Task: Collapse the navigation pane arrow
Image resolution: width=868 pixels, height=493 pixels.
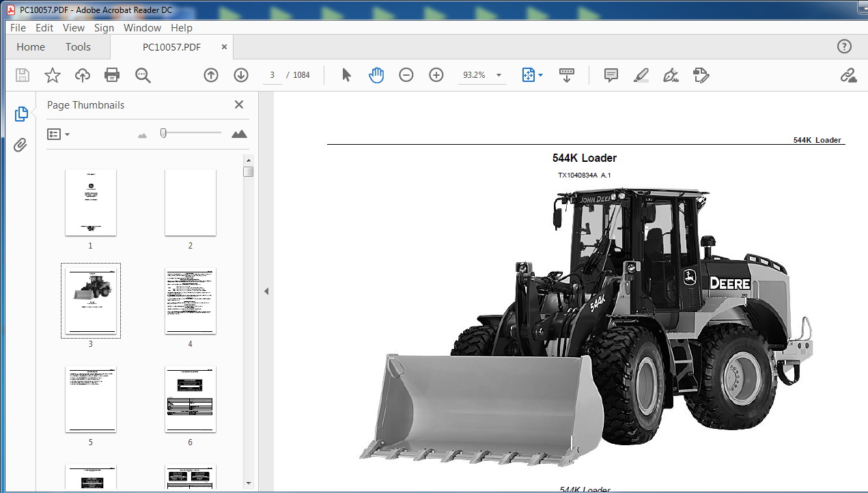Action: pos(266,292)
